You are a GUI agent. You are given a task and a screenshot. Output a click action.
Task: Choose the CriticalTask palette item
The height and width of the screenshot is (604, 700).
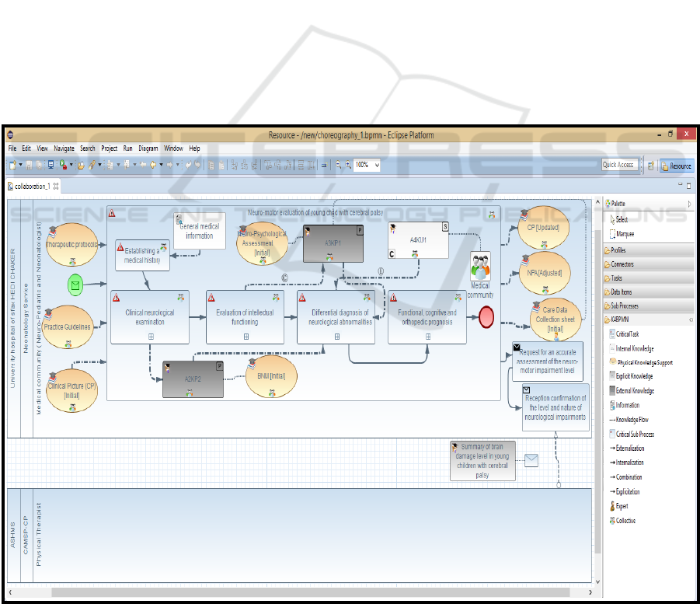[633, 334]
